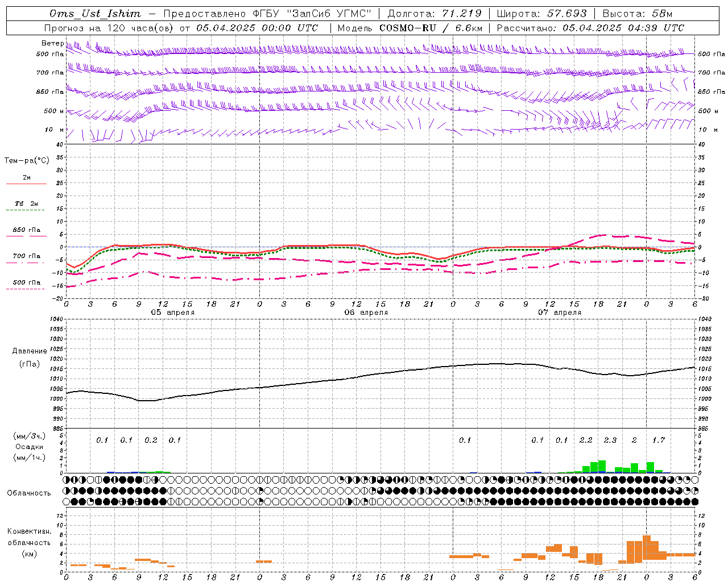Click the model name COSMO-RU / 6.6км
This screenshot has width=728, height=582.
431,28
